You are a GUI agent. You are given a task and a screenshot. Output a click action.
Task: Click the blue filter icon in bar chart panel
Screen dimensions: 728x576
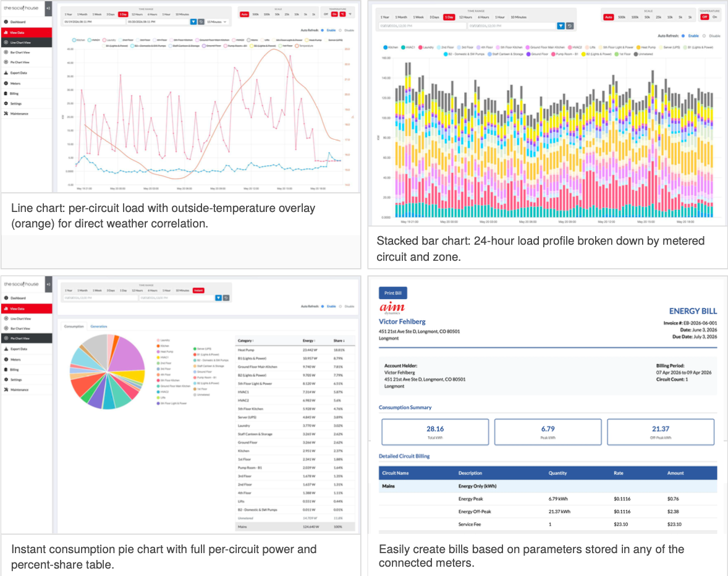561,26
